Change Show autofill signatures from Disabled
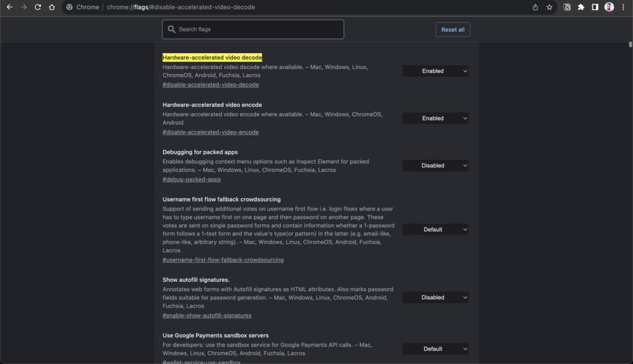This screenshot has width=633, height=364. [435, 297]
